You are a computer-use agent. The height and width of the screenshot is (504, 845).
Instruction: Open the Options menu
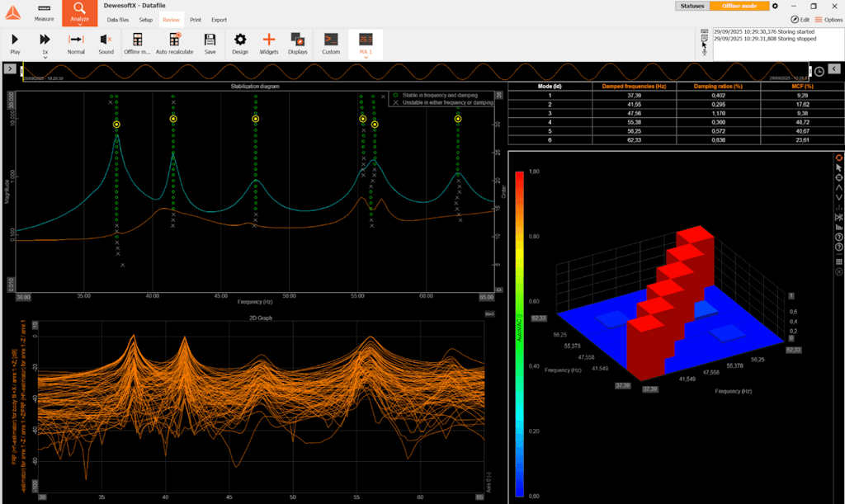point(828,20)
